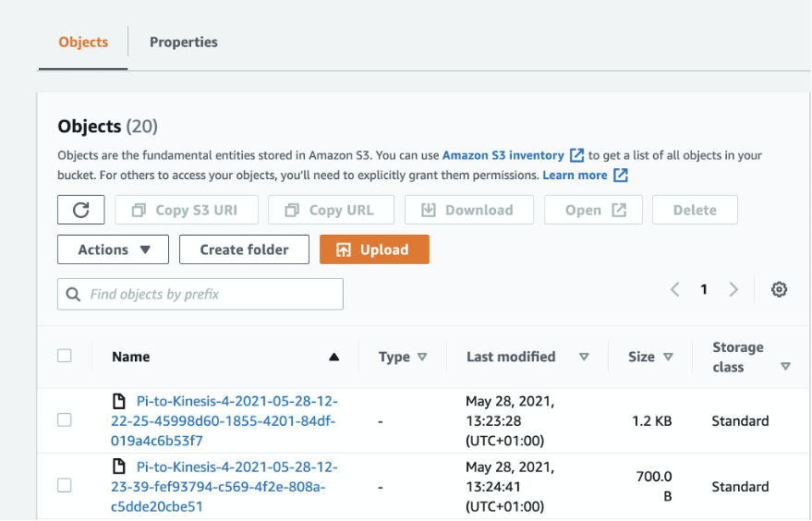The width and height of the screenshot is (812, 521).
Task: Click external link icon after Learn more
Action: coord(621,176)
